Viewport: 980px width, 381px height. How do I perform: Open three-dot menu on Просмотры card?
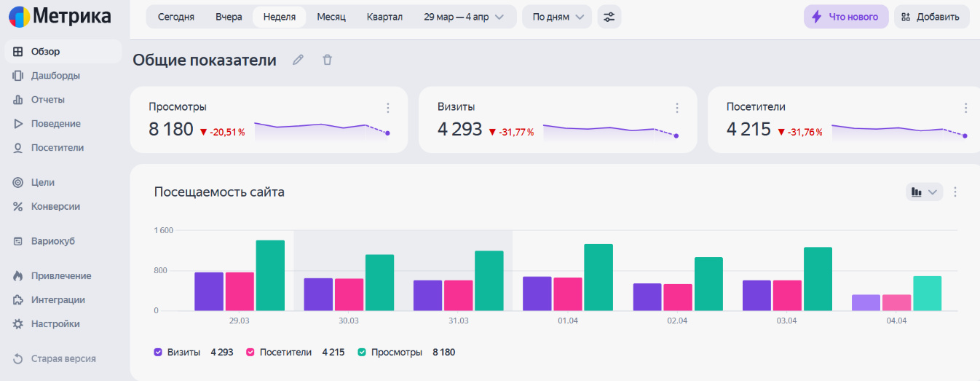click(x=388, y=108)
